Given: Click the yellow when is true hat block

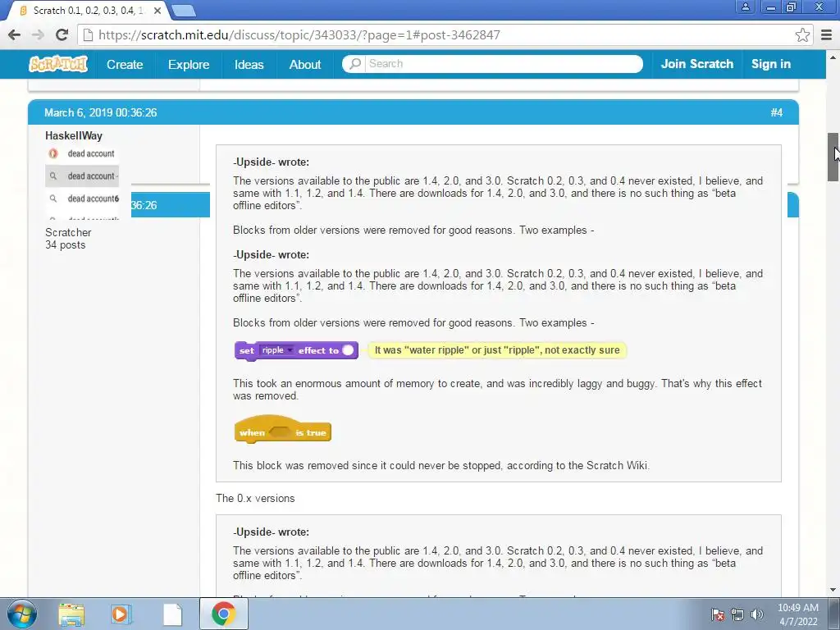Looking at the screenshot, I should 283,428.
